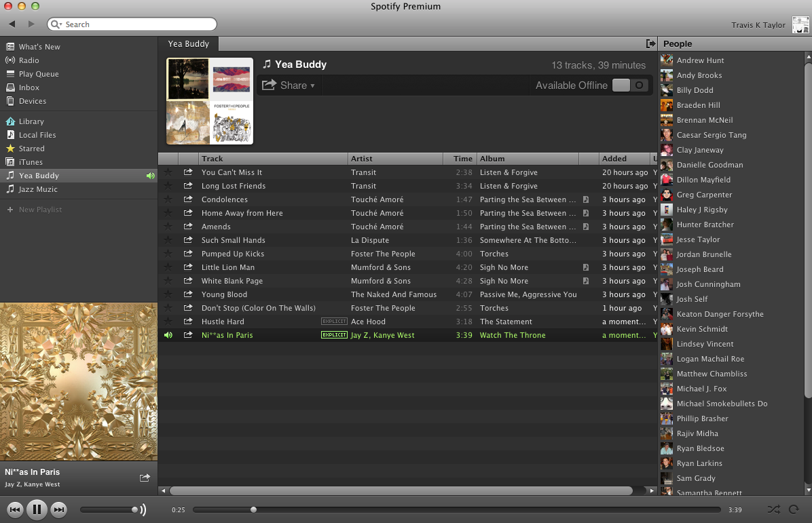Sort by the Time column header
The image size is (812, 523).
tap(460, 159)
